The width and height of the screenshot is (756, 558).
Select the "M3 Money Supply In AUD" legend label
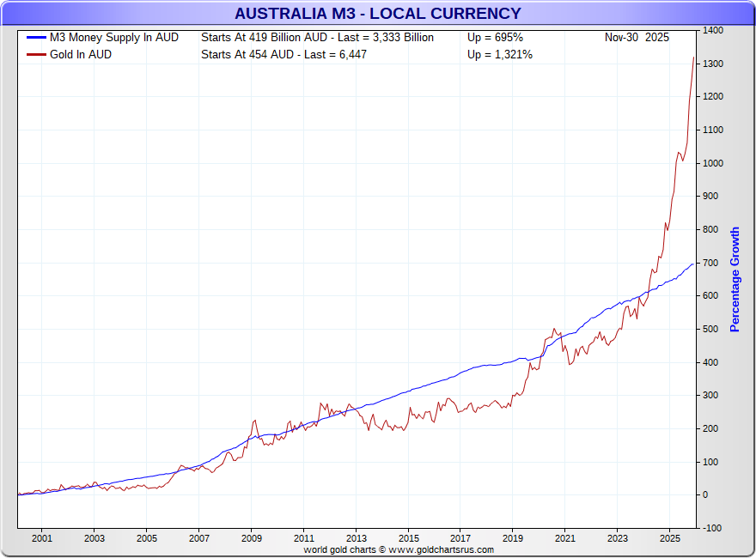114,38
